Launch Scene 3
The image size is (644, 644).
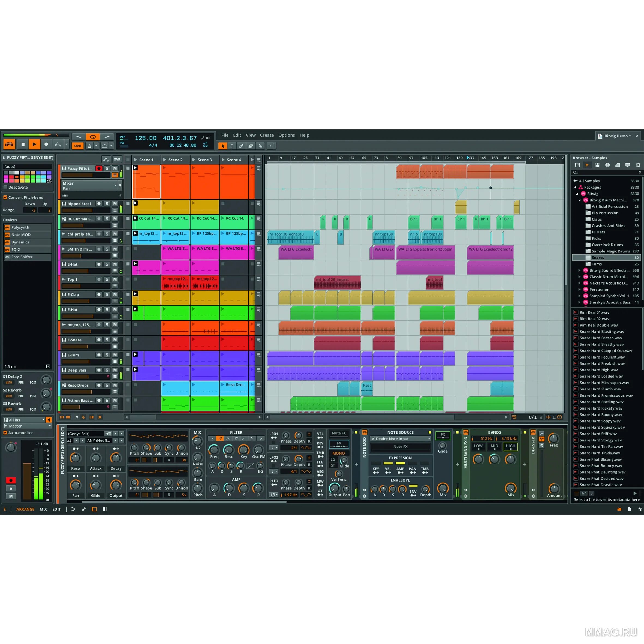coord(194,160)
